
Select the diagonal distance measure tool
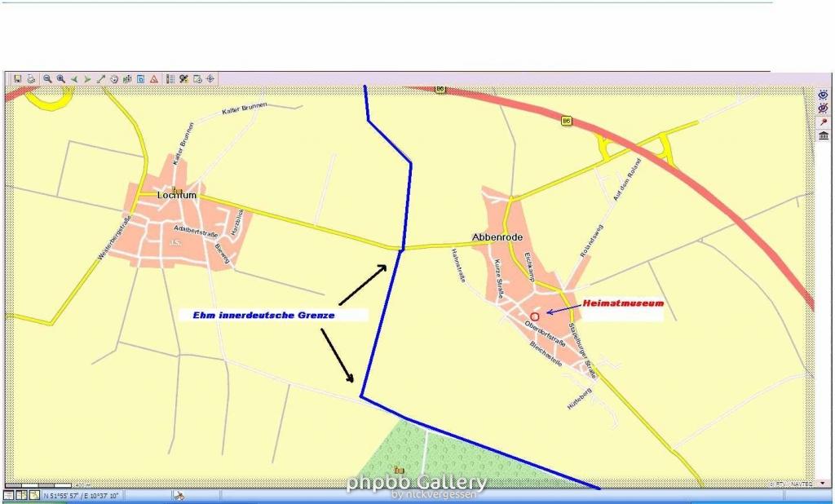coord(101,79)
